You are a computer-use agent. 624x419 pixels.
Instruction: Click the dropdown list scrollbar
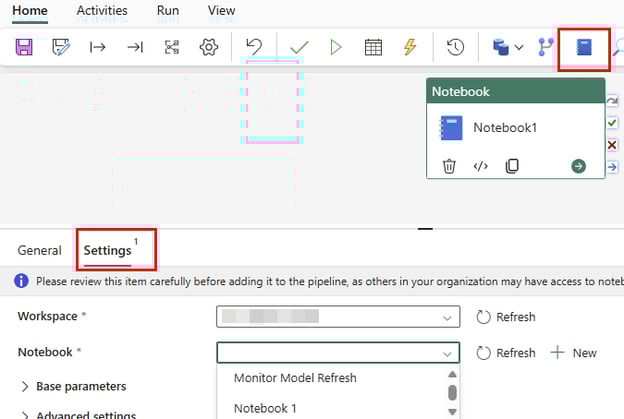coord(452,392)
